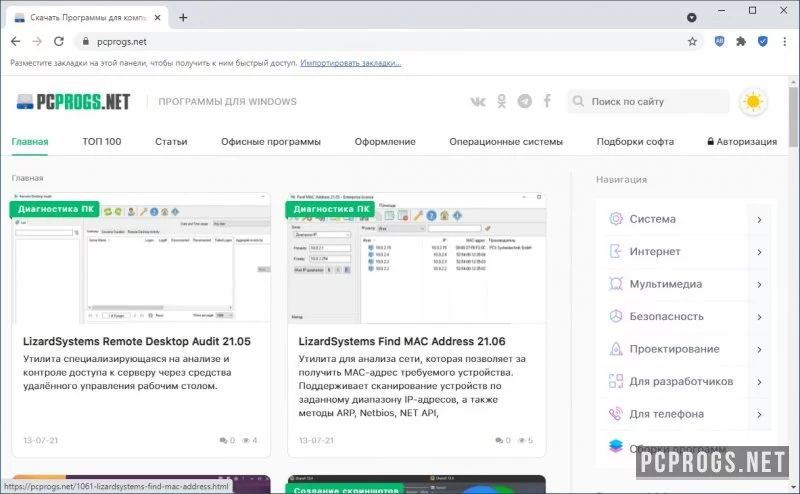Image resolution: width=800 pixels, height=494 pixels.
Task: Click 'Создание скриншотов' category badge
Action: coord(345,490)
